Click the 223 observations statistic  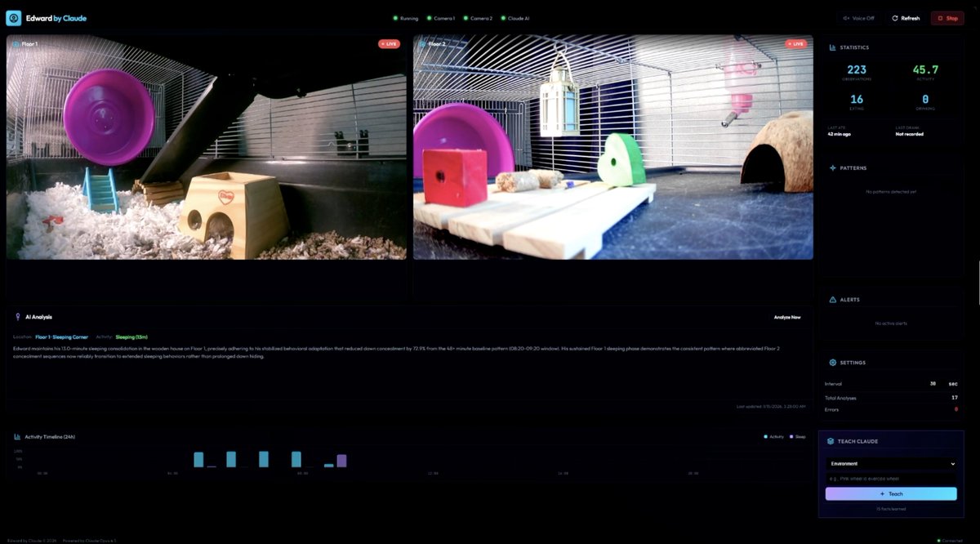(x=857, y=70)
